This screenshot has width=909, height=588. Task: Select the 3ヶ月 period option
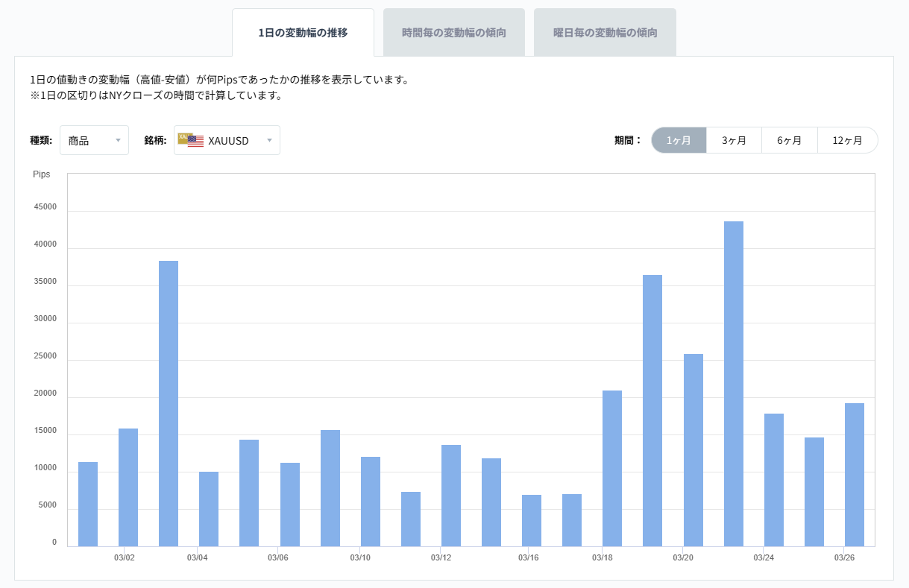733,139
